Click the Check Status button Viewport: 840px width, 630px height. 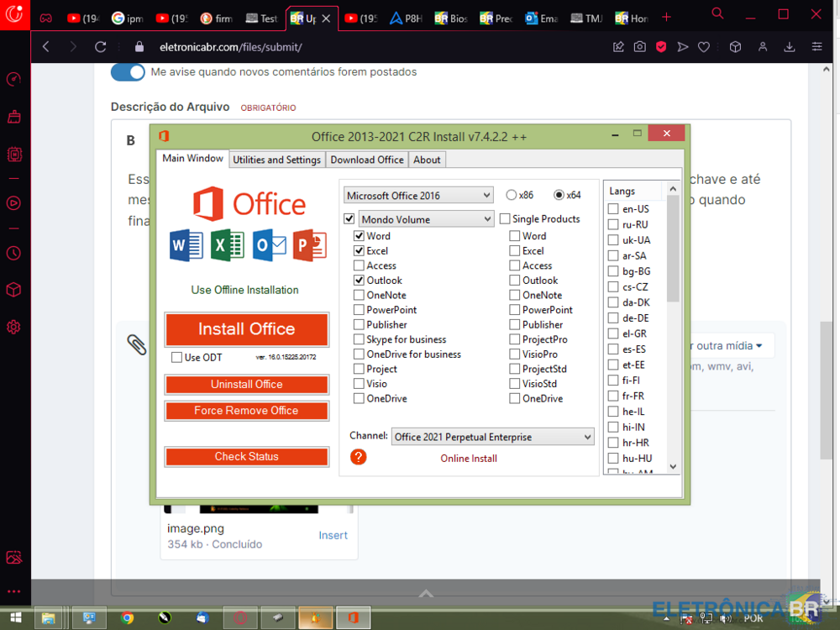[246, 456]
